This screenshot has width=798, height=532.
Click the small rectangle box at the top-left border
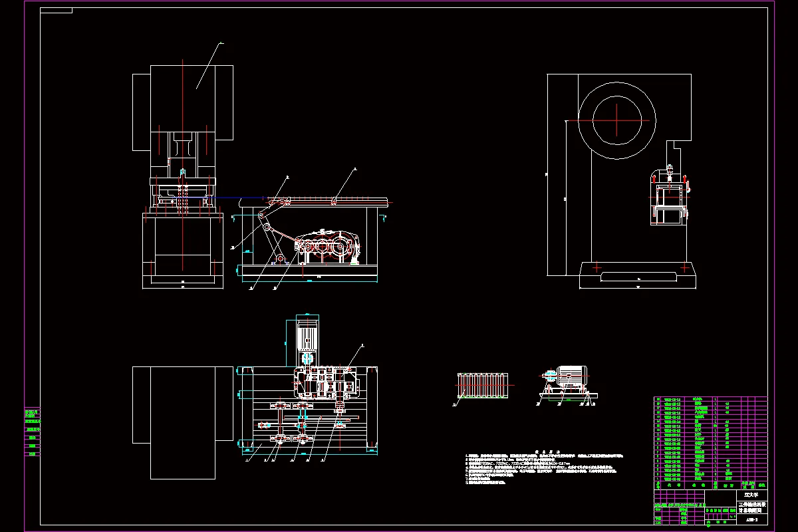[56, 11]
